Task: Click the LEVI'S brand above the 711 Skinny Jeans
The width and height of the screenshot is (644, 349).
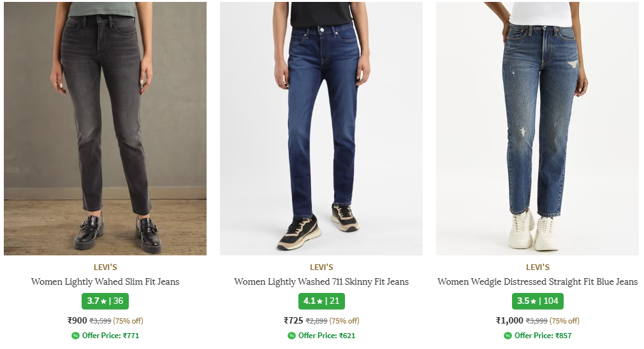Action: [321, 267]
